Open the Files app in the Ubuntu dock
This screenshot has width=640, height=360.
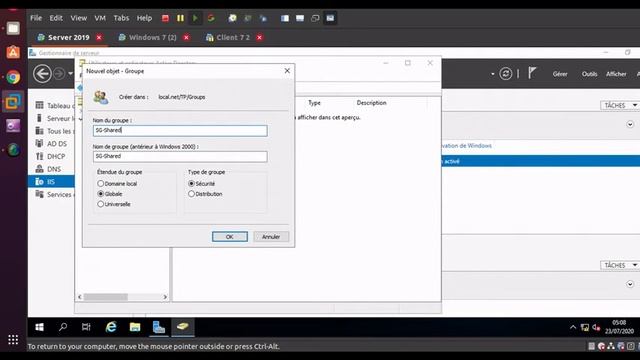tap(13, 28)
